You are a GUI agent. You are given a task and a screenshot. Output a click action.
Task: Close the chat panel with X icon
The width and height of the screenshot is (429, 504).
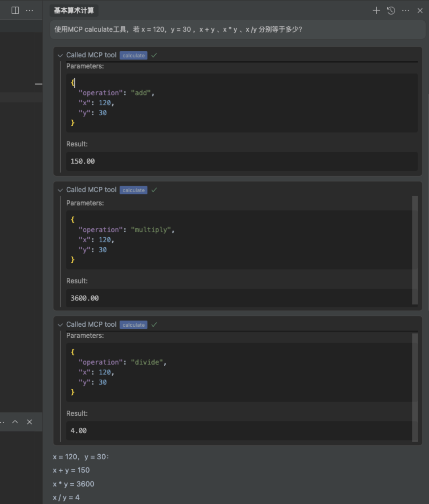(x=420, y=10)
